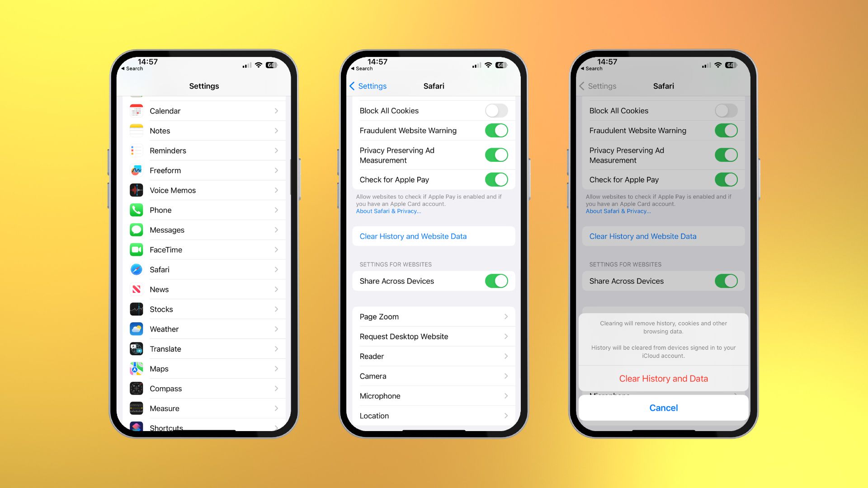Select the Safari settings menu item
Viewport: 868px width, 488px height.
(x=204, y=269)
